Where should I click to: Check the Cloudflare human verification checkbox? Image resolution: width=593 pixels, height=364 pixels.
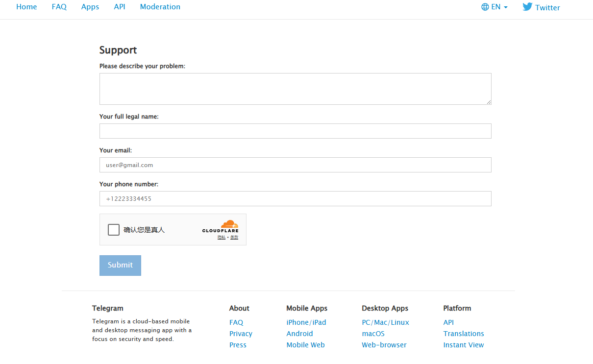[x=114, y=230]
